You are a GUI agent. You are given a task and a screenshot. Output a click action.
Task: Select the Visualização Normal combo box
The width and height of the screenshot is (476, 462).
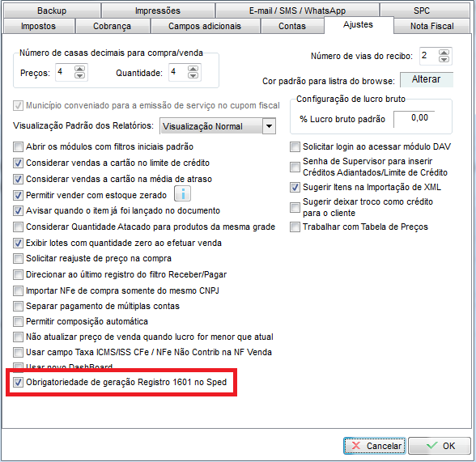tap(218, 126)
